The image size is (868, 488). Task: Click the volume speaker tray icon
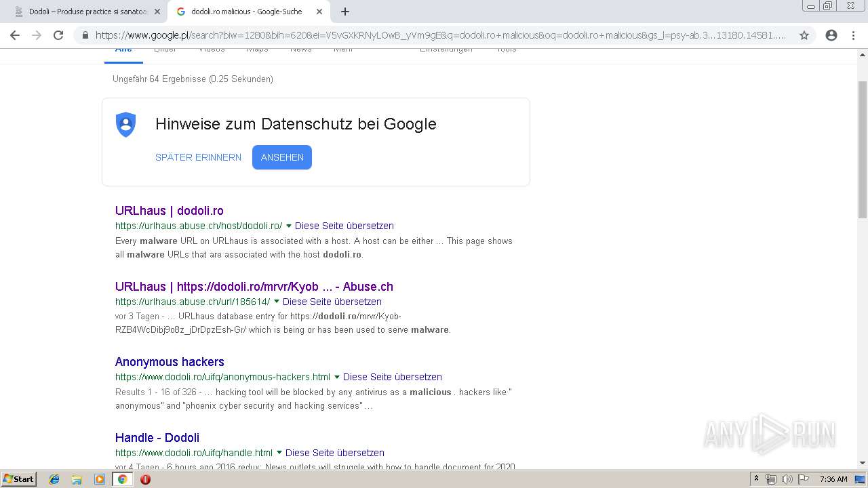pos(787,479)
